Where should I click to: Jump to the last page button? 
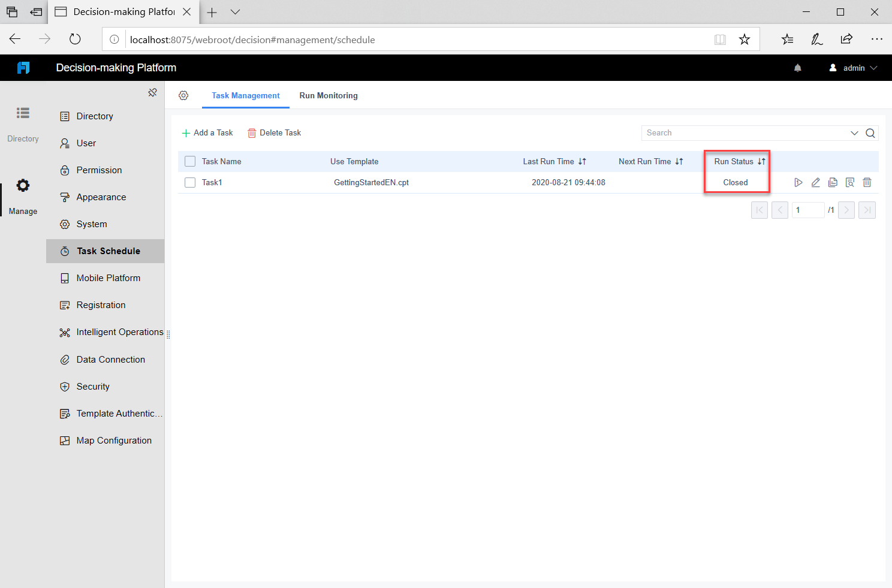coord(867,210)
